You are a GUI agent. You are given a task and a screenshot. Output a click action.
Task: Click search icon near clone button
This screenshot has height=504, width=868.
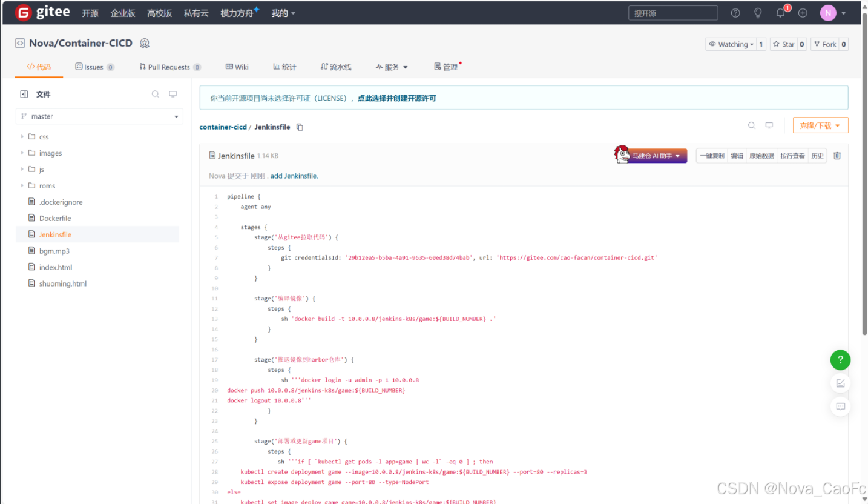click(x=752, y=125)
